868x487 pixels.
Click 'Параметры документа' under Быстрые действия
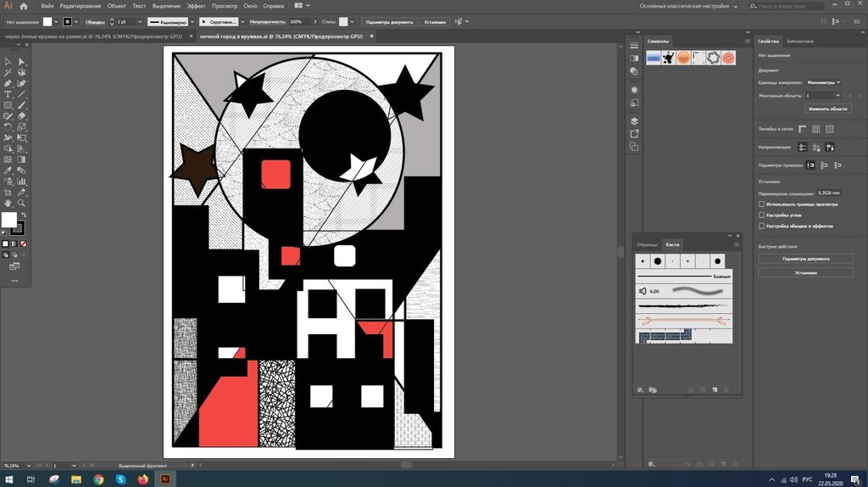(x=805, y=259)
